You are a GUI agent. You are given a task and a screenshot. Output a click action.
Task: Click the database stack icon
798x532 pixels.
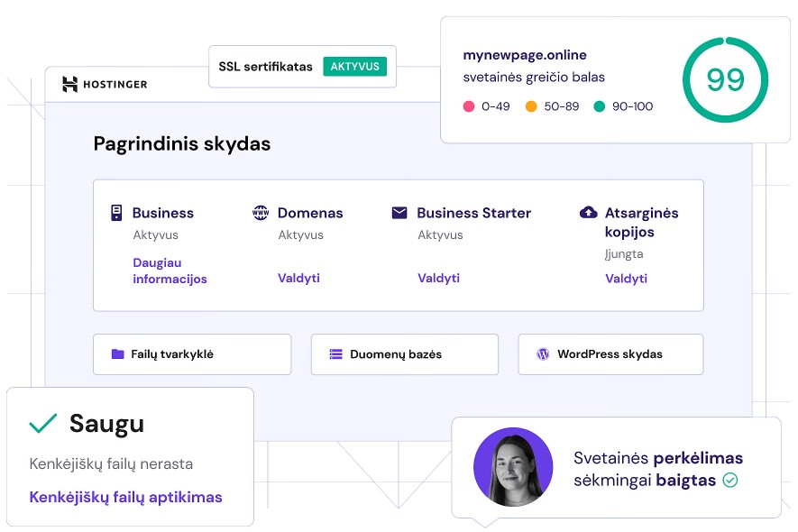(x=336, y=353)
